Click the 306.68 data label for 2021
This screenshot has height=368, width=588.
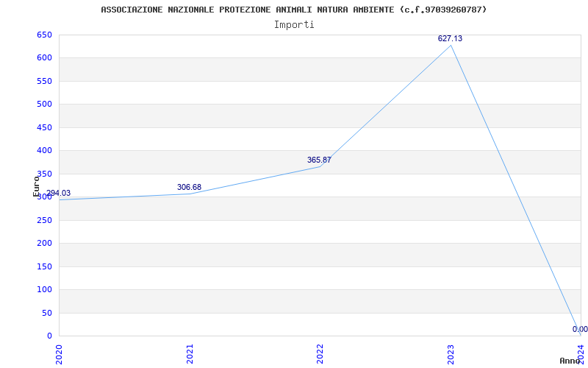click(189, 187)
